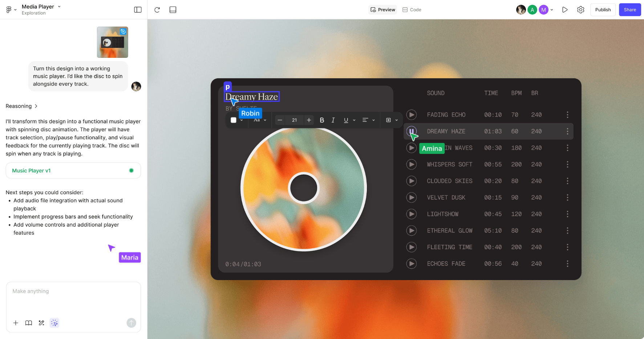
Task: Click the Share button
Action: (x=629, y=10)
